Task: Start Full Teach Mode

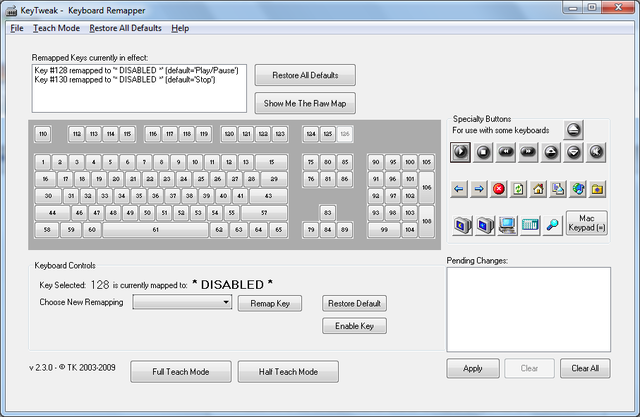Action: pos(181,372)
